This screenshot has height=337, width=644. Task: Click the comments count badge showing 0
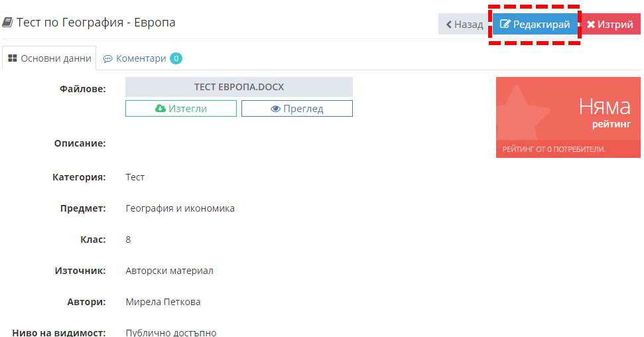176,58
